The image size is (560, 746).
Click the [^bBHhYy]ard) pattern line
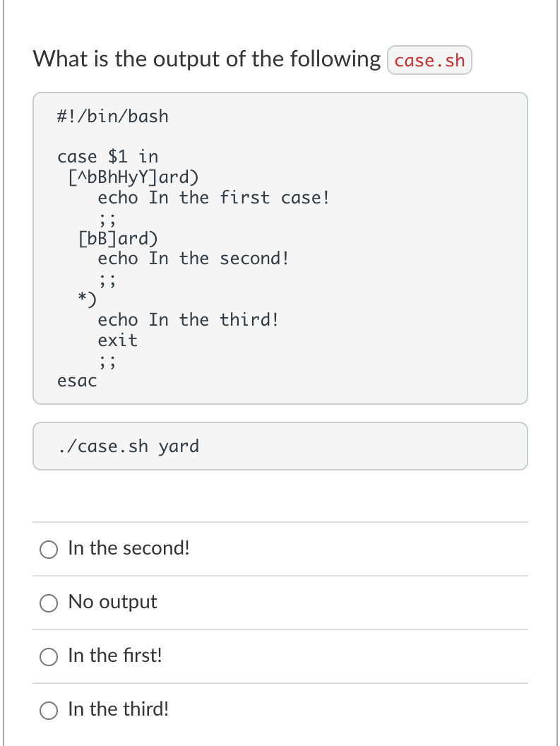[133, 177]
